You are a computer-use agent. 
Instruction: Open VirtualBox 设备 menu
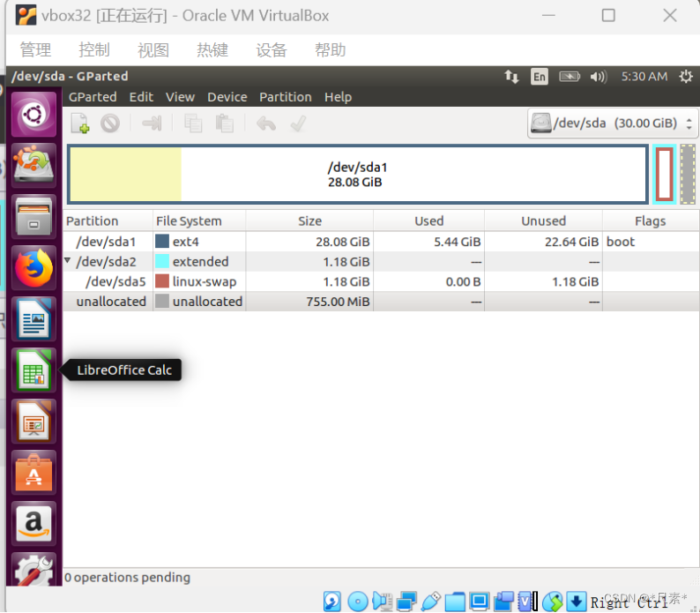tap(271, 49)
